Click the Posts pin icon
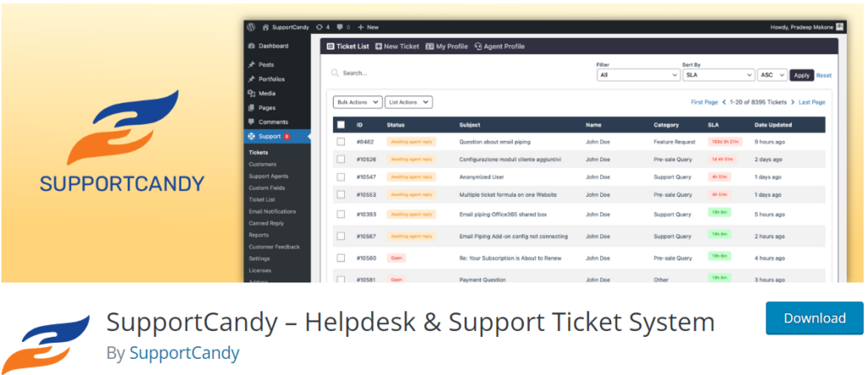The height and width of the screenshot is (375, 868). pyautogui.click(x=252, y=64)
